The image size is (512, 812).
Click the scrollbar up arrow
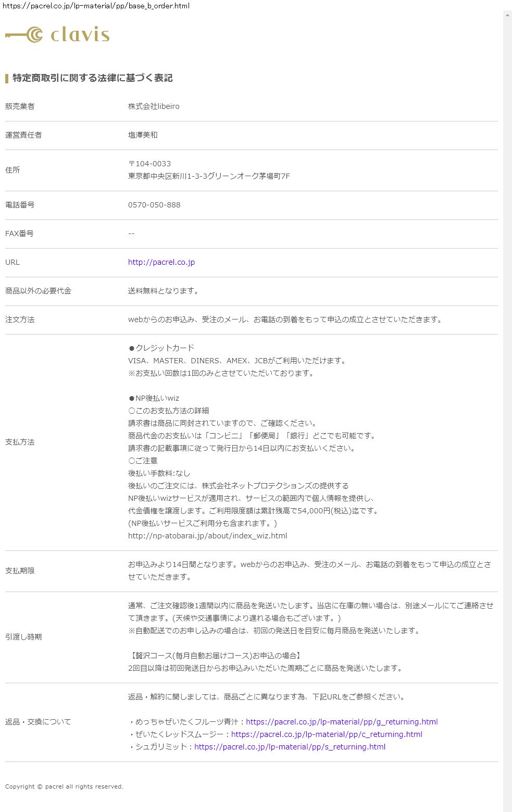click(507, 15)
